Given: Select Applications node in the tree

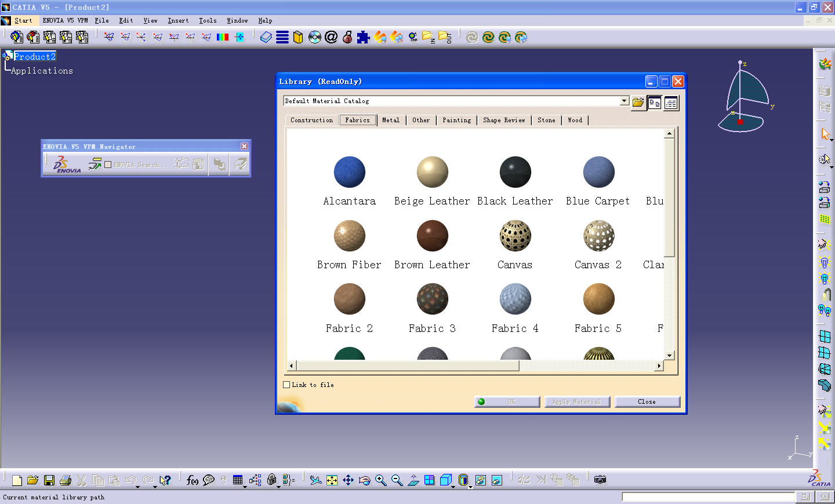Looking at the screenshot, I should coord(42,71).
